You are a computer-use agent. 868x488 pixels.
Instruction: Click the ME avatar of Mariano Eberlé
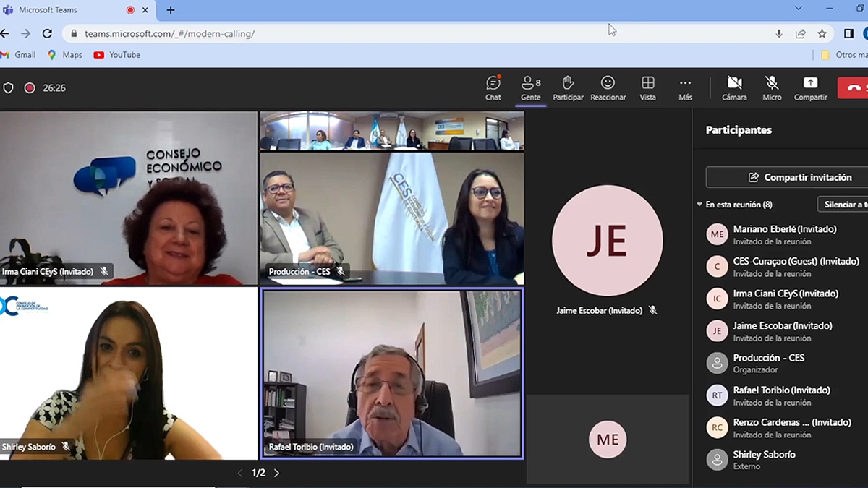[x=717, y=234]
